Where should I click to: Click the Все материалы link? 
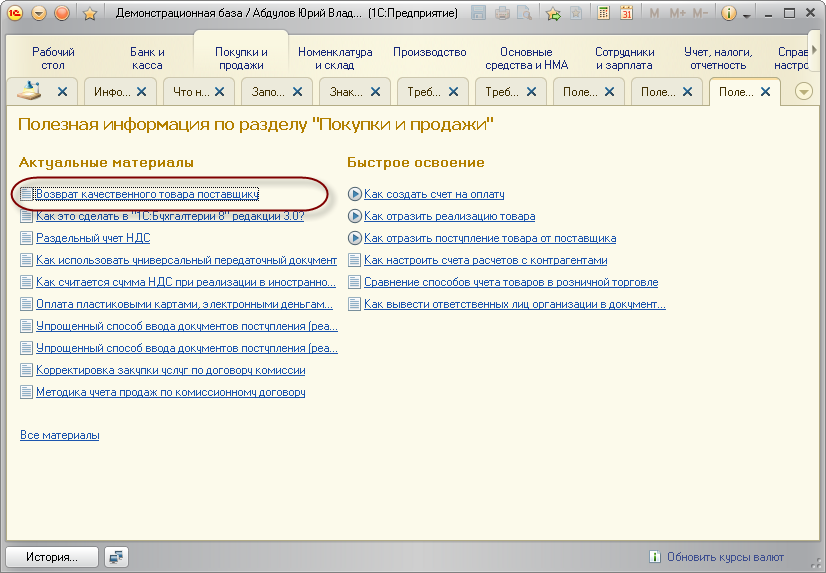coord(60,435)
